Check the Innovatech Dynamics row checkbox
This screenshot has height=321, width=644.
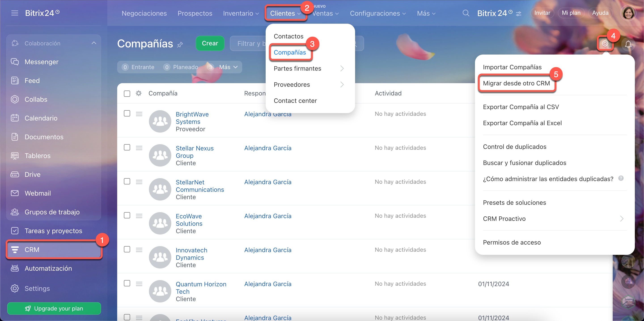point(127,249)
